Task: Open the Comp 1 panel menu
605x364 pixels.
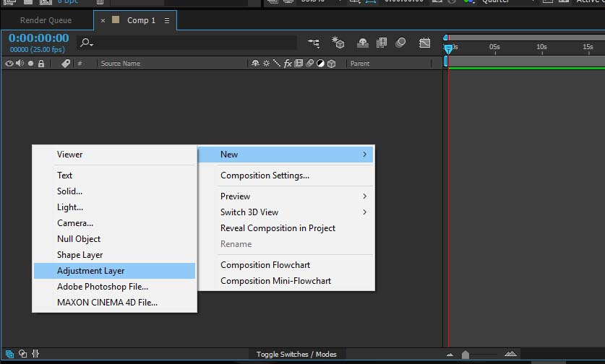Action: click(x=167, y=21)
